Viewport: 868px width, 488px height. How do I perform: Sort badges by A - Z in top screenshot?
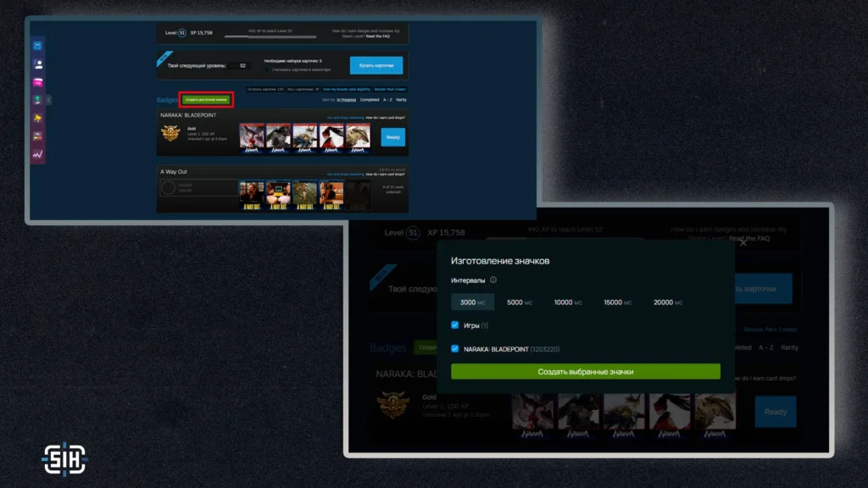tap(387, 100)
